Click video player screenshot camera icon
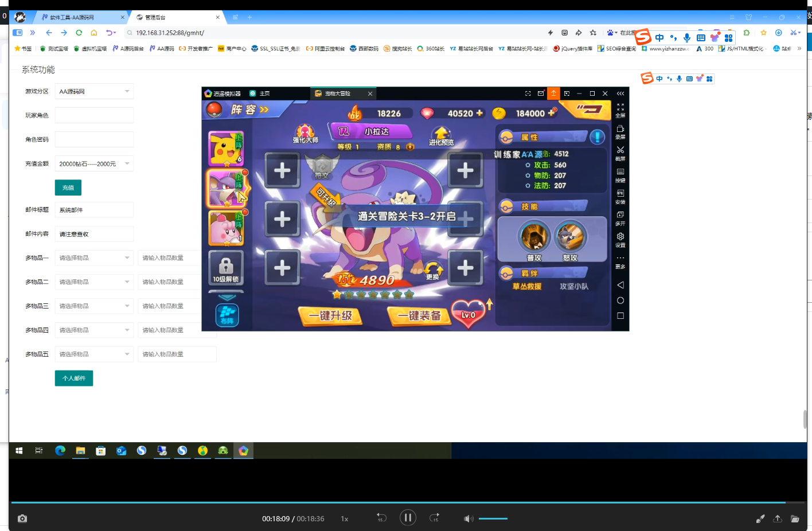 coord(22,518)
